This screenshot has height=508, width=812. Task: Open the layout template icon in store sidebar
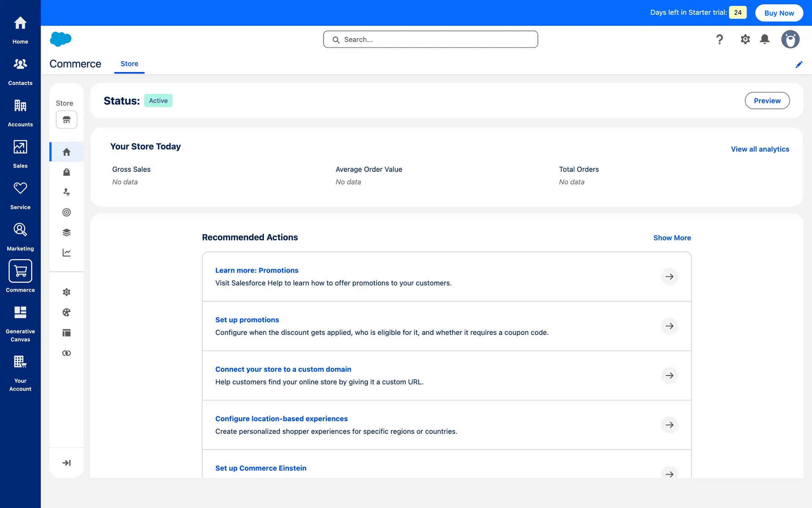(x=66, y=333)
